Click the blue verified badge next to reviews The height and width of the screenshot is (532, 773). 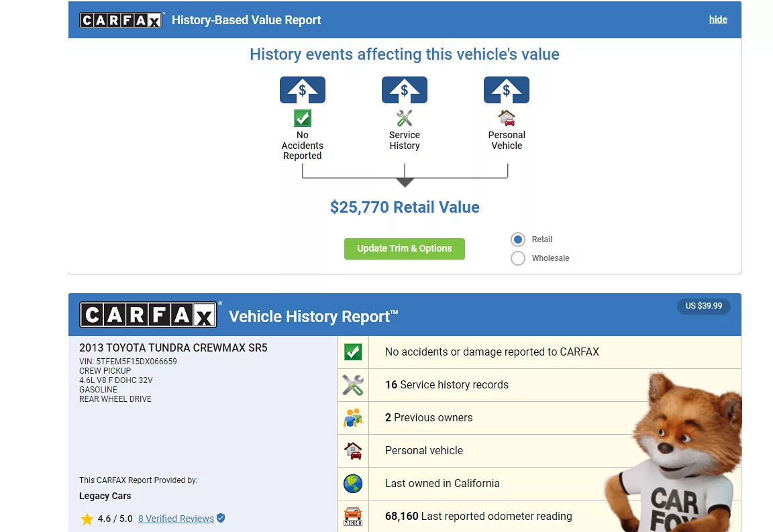coord(221,519)
